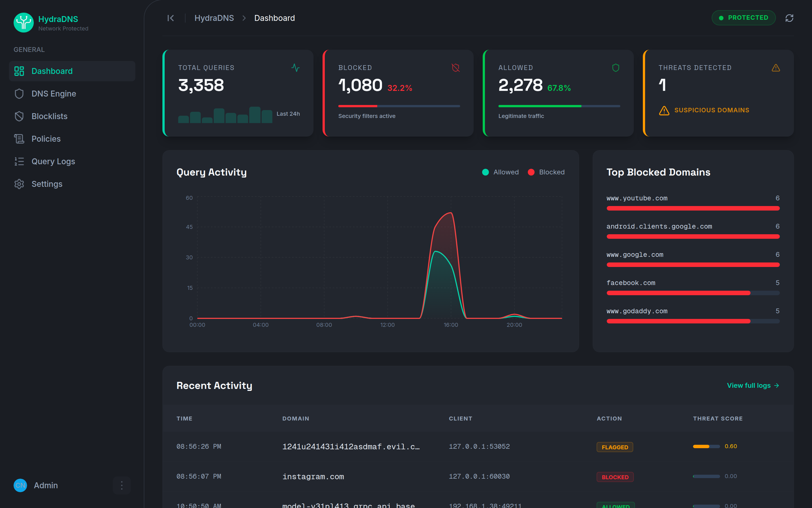Select www.godaddy.com in blocked domains
Viewport: 812px width, 508px height.
tap(637, 311)
